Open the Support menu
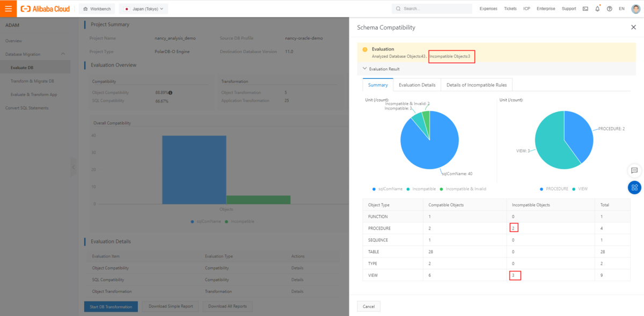 pyautogui.click(x=569, y=9)
